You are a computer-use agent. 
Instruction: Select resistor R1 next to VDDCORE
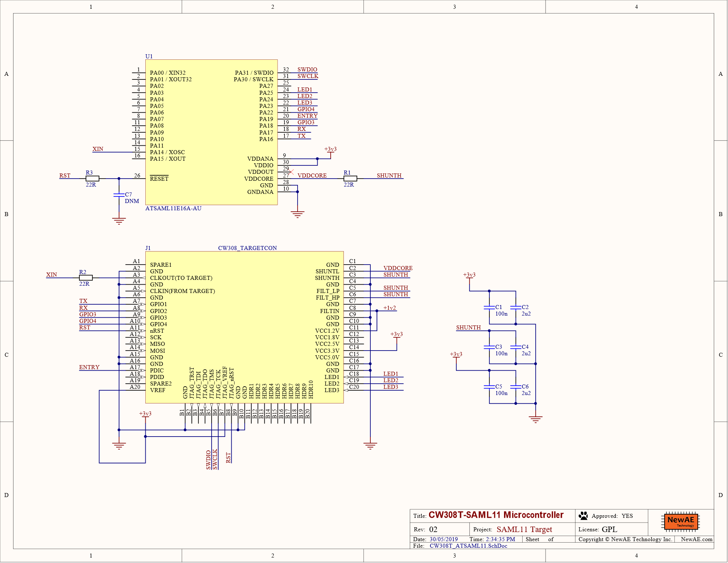coord(350,179)
